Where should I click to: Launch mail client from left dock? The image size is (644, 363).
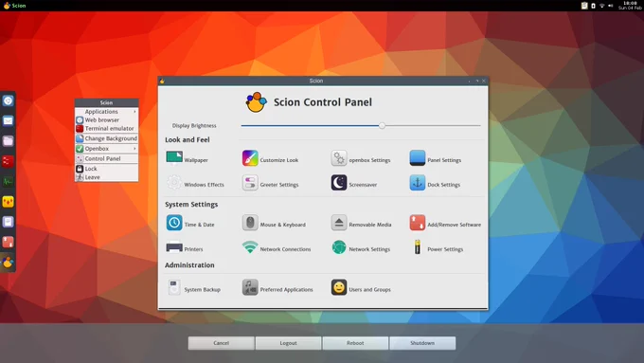[8, 121]
